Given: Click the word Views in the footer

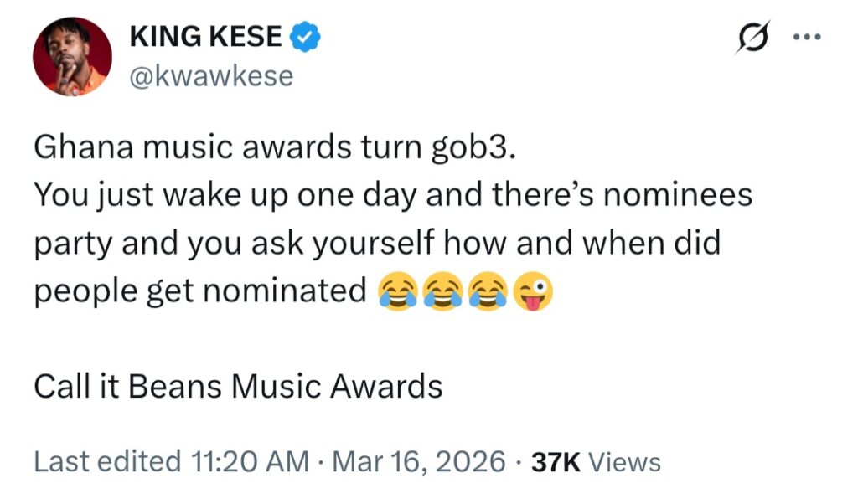Looking at the screenshot, I should (x=625, y=461).
